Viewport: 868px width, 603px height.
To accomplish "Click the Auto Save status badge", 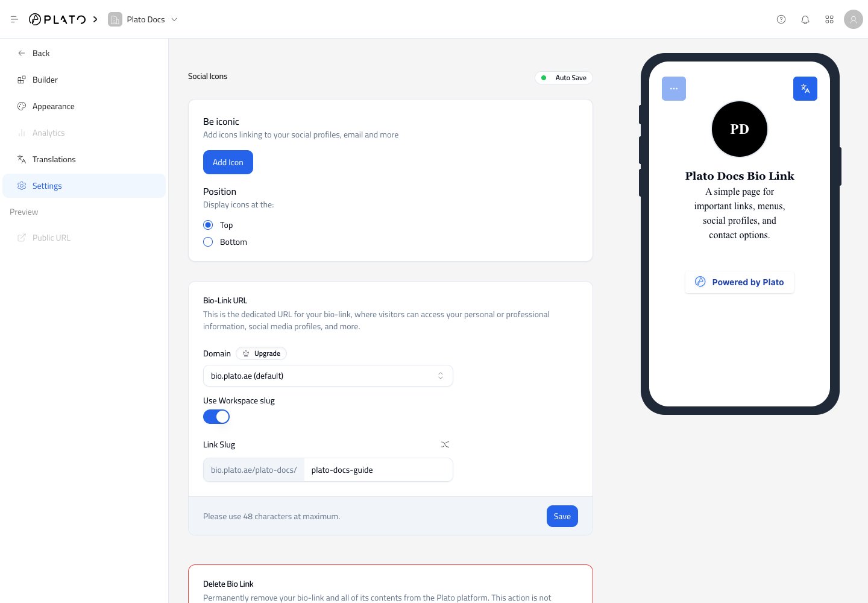I will click(564, 78).
